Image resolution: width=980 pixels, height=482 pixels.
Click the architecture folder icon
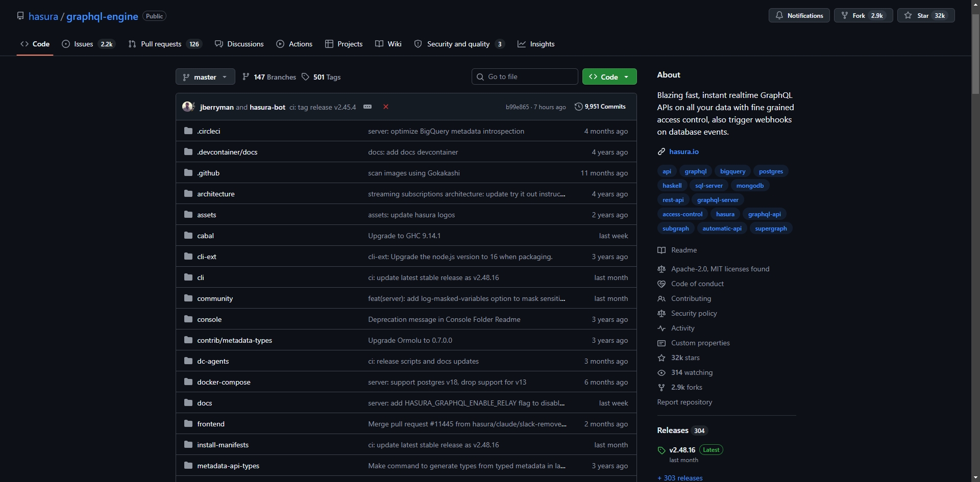[x=188, y=194]
